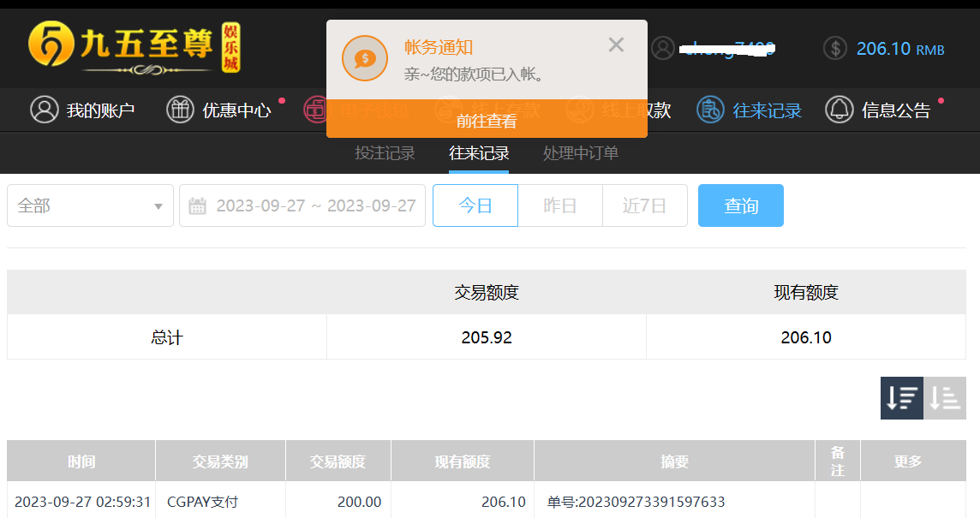Click the user avatar icon in header
The image size is (980, 518).
pos(663,48)
